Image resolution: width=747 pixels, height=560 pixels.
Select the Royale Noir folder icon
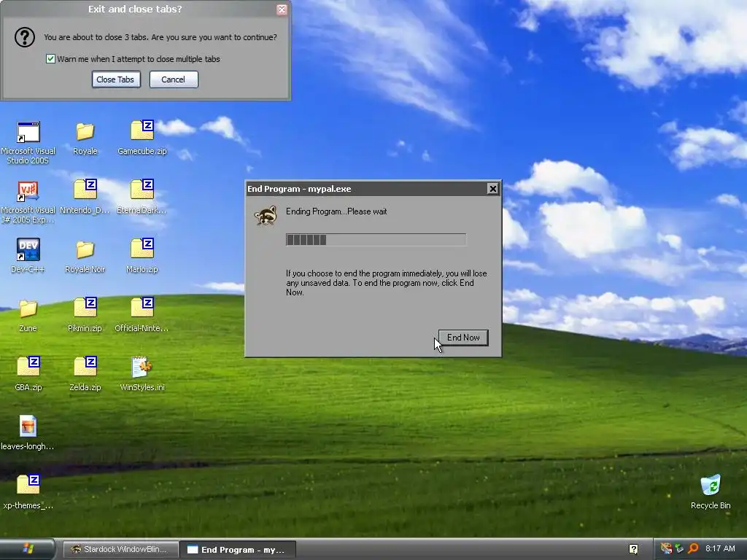click(x=85, y=249)
